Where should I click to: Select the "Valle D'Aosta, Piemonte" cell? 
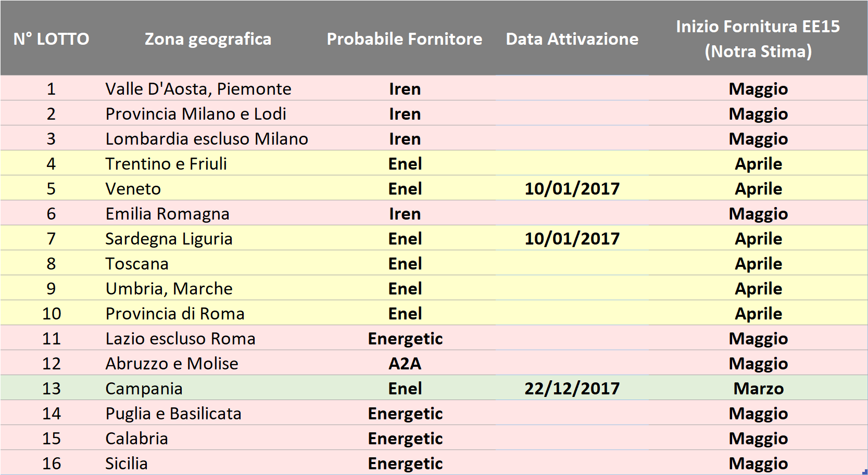coord(198,89)
